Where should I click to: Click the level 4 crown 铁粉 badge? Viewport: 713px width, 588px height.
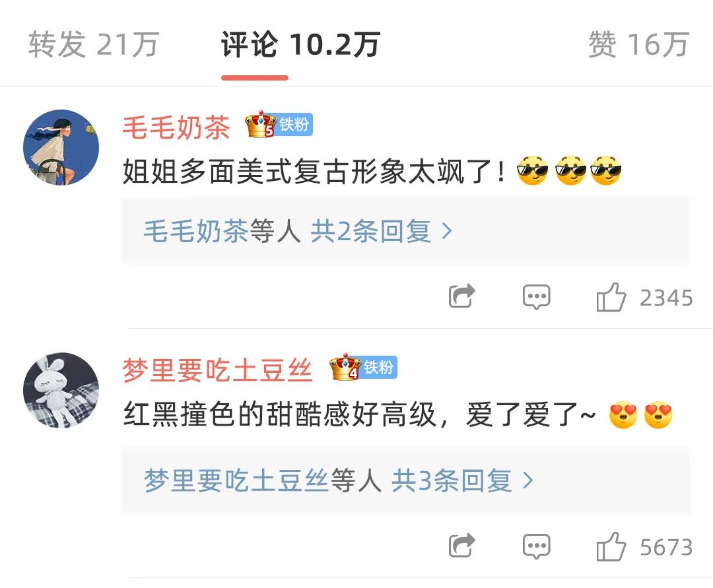(363, 367)
